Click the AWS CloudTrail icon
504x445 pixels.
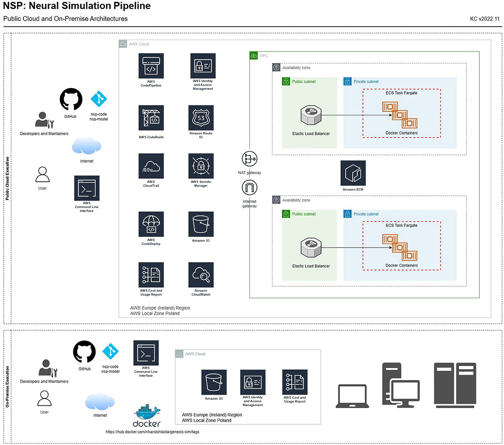click(x=151, y=166)
